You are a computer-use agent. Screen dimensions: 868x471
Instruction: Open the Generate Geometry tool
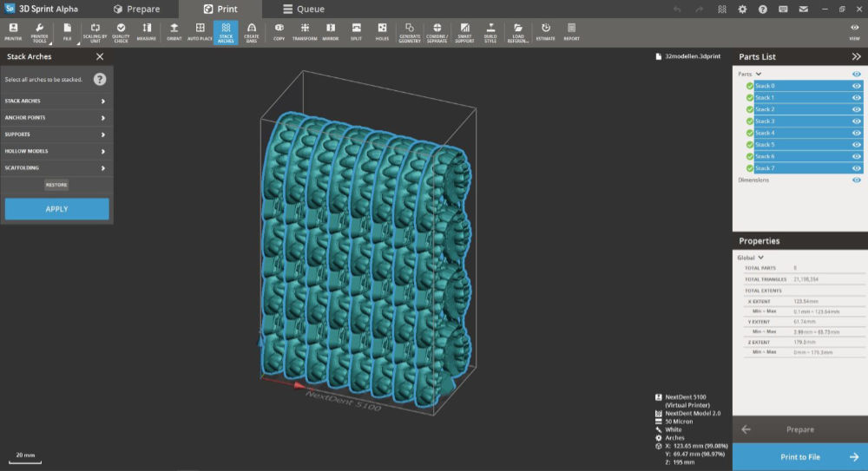tap(410, 32)
